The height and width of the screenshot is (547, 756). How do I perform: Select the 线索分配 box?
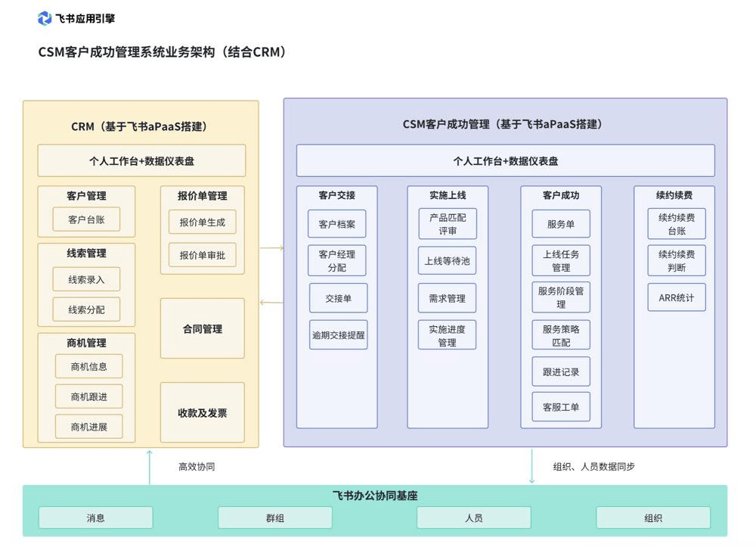[86, 309]
